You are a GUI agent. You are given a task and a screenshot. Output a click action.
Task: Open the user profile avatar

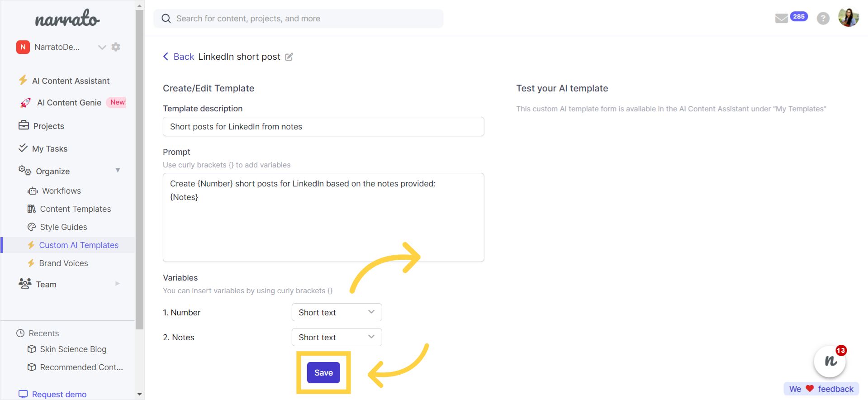tap(848, 18)
